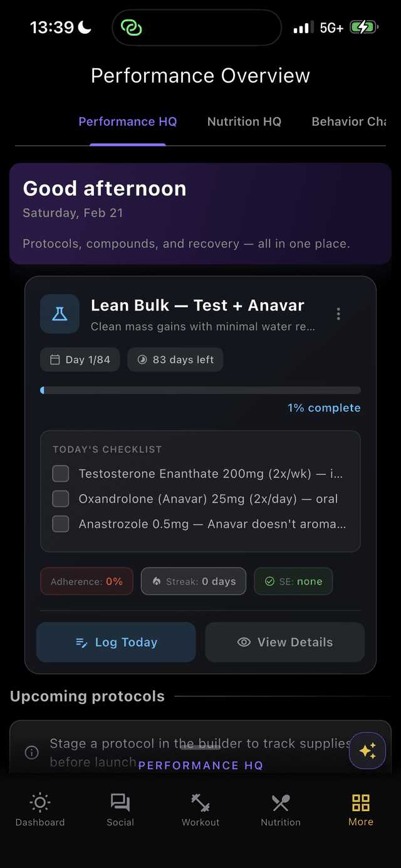This screenshot has width=401, height=868.
Task: Open View Details for the protocol
Action: click(284, 642)
